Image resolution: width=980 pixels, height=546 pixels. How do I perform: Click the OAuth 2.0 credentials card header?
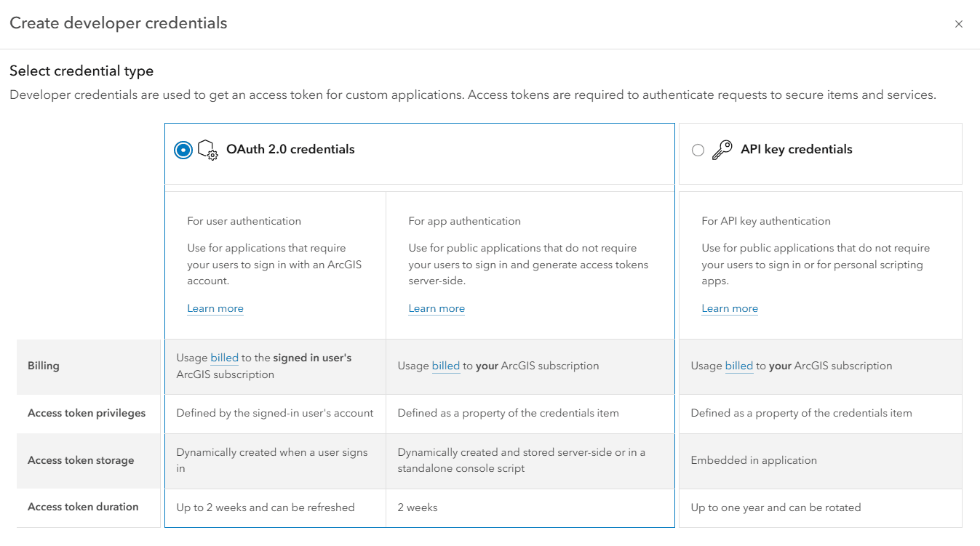tap(290, 149)
